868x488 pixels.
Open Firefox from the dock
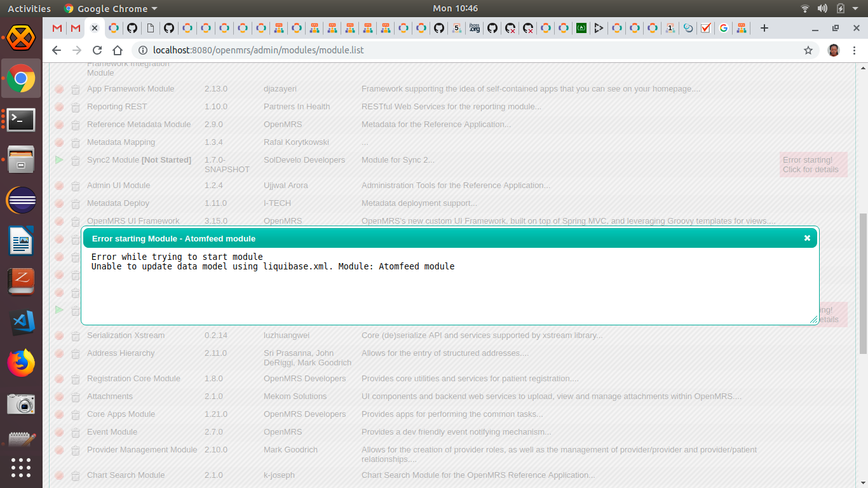[x=21, y=363]
